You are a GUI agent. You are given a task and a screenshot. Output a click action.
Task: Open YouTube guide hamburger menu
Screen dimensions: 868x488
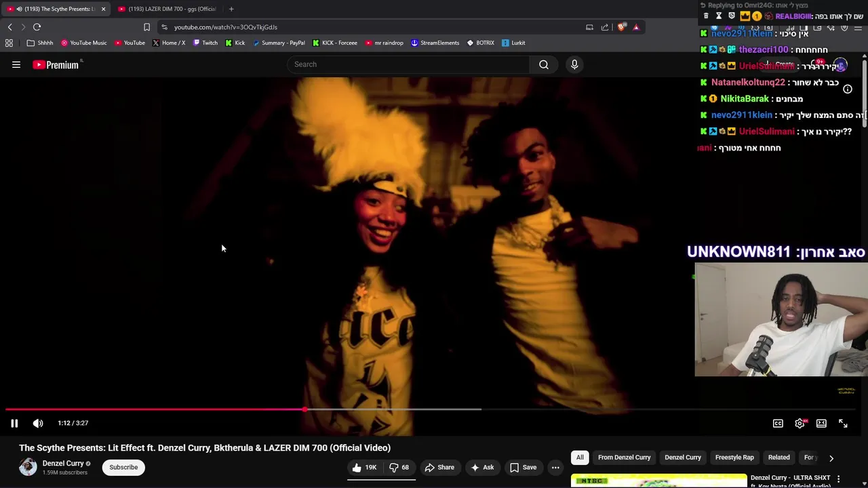click(16, 64)
